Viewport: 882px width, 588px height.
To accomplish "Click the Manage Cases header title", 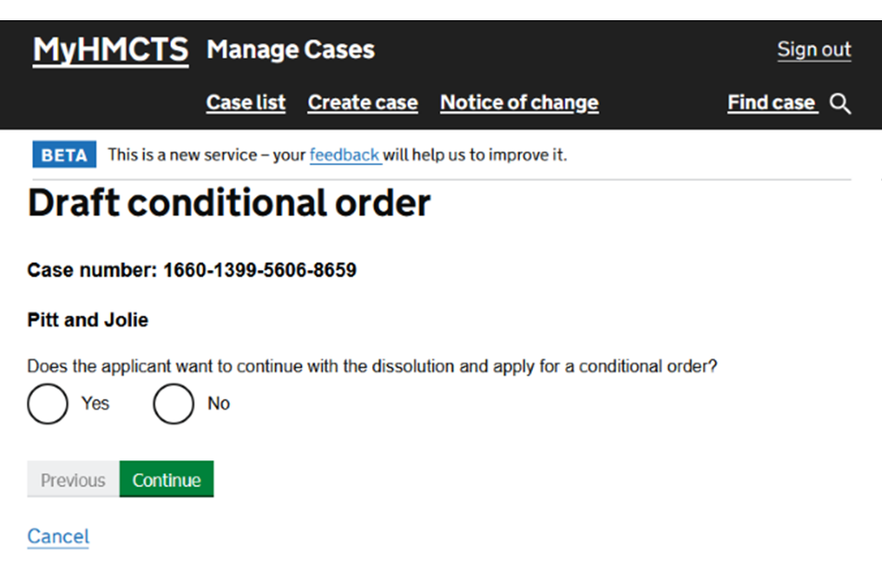I will 290,50.
